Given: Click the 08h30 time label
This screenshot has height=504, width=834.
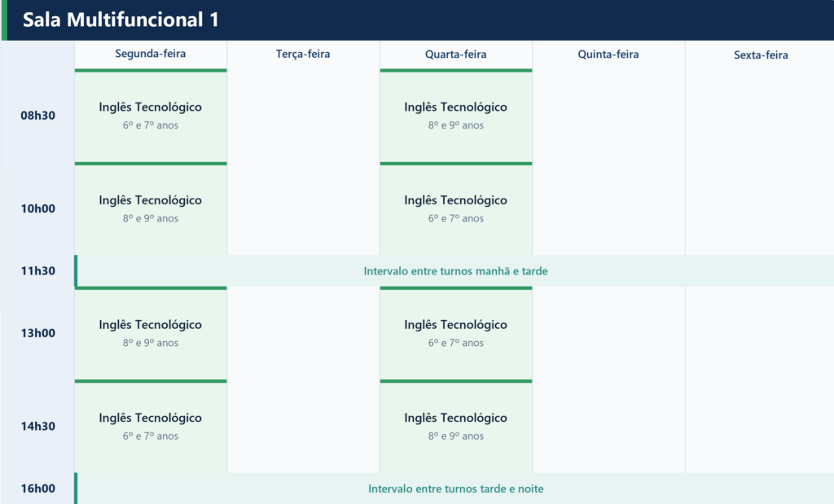Looking at the screenshot, I should tap(37, 116).
